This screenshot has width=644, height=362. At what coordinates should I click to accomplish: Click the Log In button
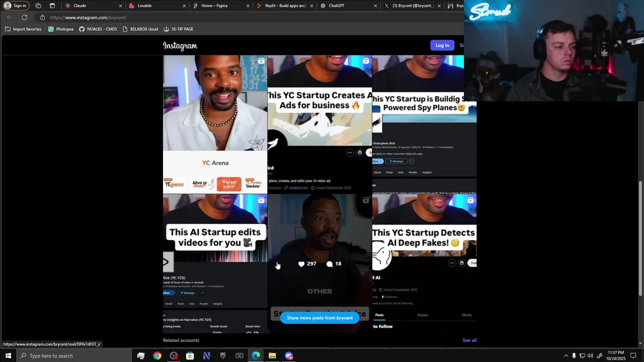coord(442,45)
